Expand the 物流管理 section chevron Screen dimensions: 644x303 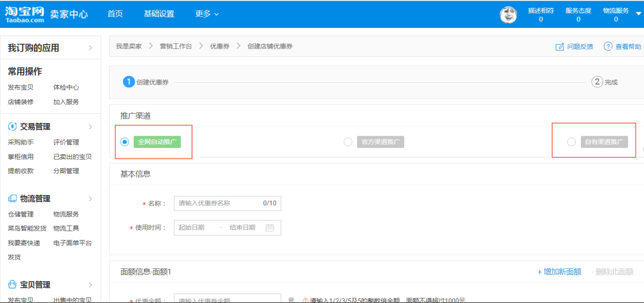pos(90,199)
